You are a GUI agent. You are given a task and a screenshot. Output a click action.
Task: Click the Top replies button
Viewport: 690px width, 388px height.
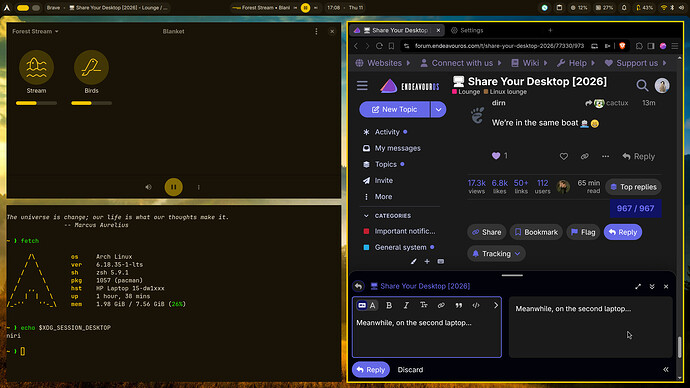[634, 187]
